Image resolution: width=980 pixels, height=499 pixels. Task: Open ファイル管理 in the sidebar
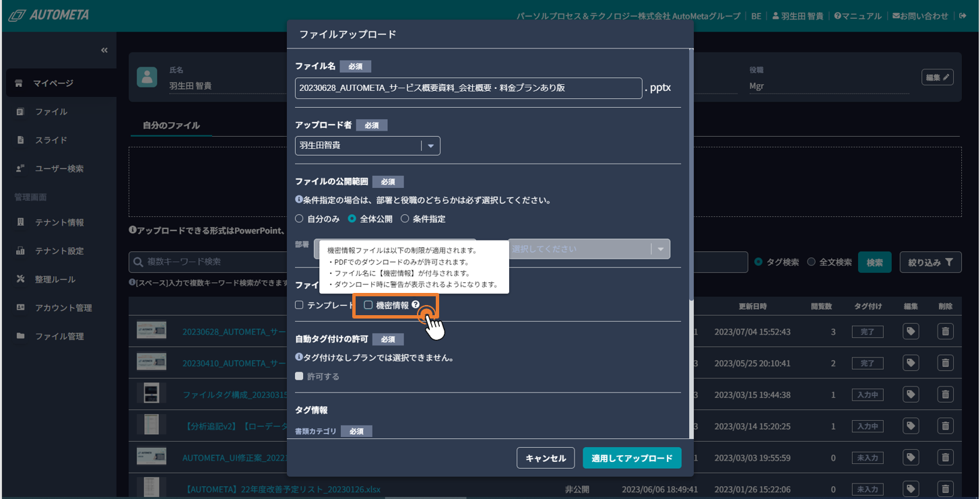pyautogui.click(x=61, y=336)
